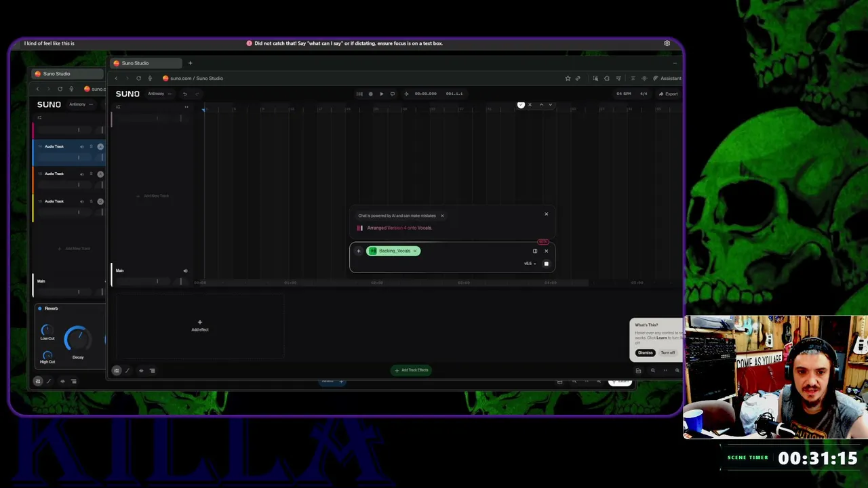The image size is (868, 488).
Task: Click the Reverb High Cut knob
Action: (x=47, y=354)
